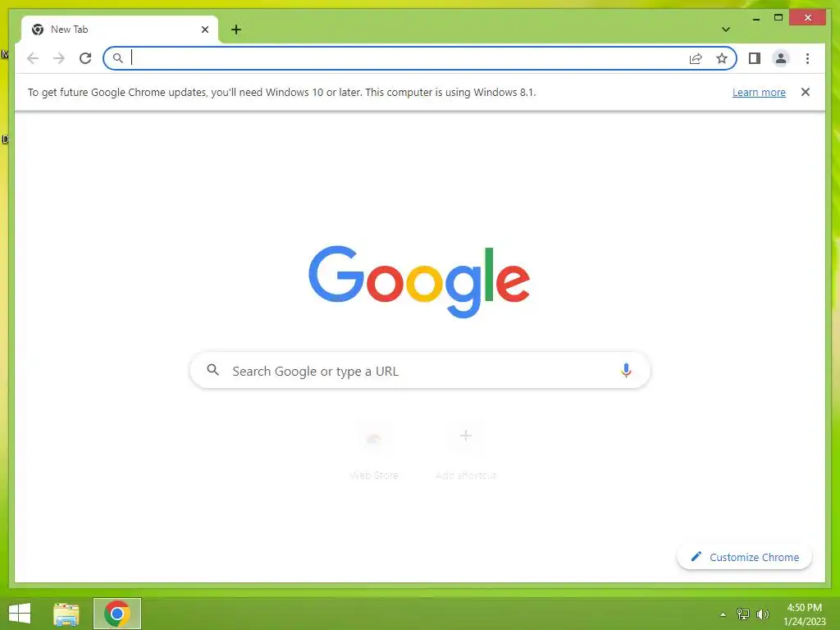Bookmark this tab with the star icon

(x=722, y=58)
